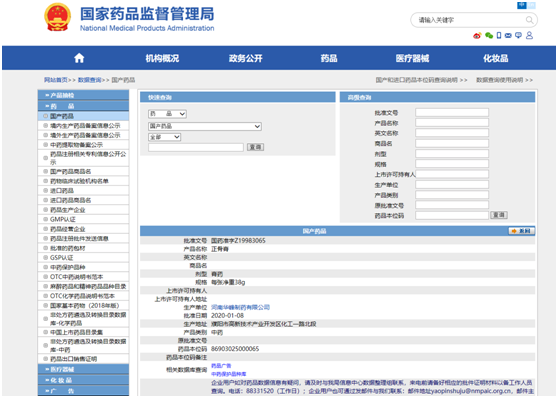Click approval date 2020-01-08 value
This screenshot has height=398, width=558.
pos(227,315)
